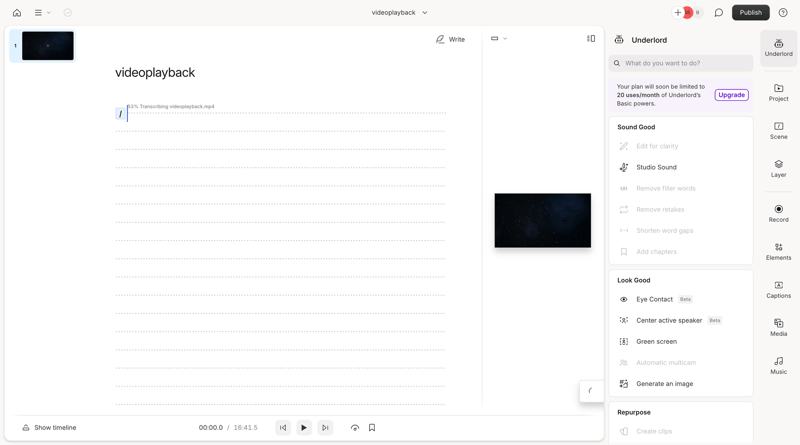Check the sync status checkmark icon

pos(67,13)
